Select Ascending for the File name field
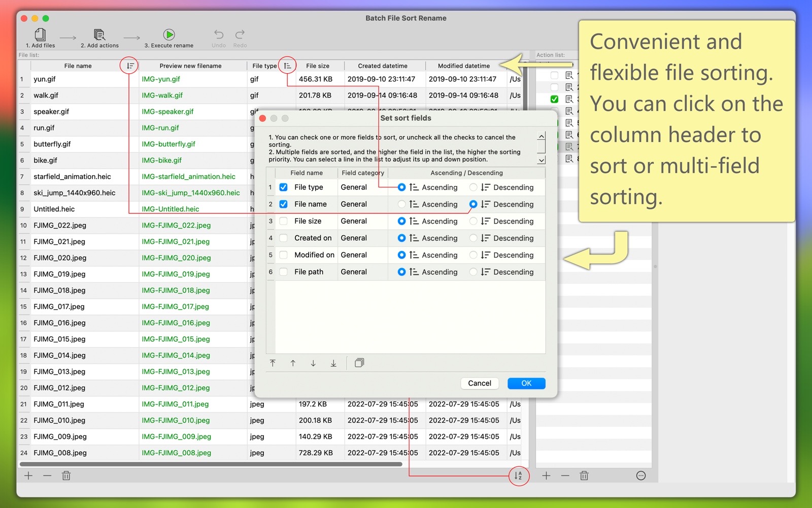Image resolution: width=812 pixels, height=508 pixels. click(x=402, y=204)
